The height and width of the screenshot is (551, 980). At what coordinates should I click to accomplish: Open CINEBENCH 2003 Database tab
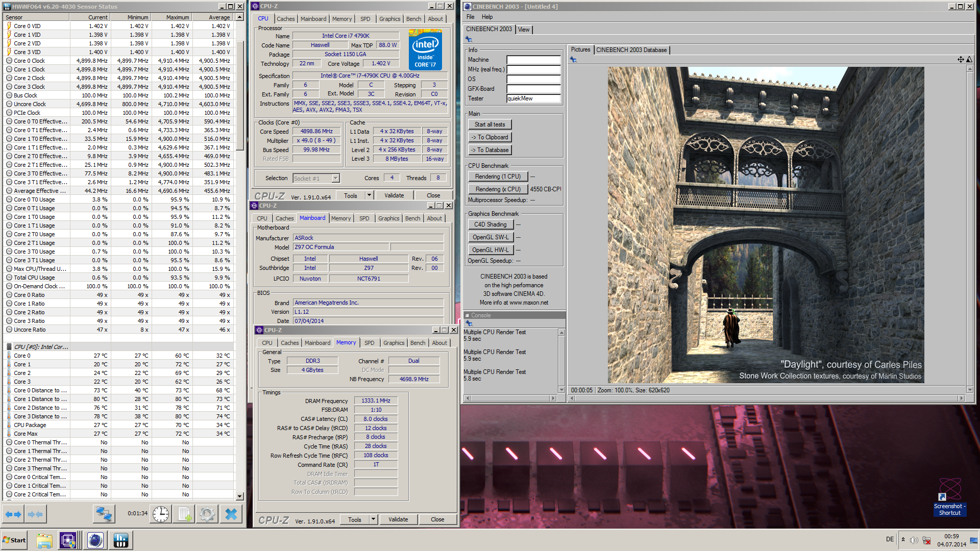point(631,50)
